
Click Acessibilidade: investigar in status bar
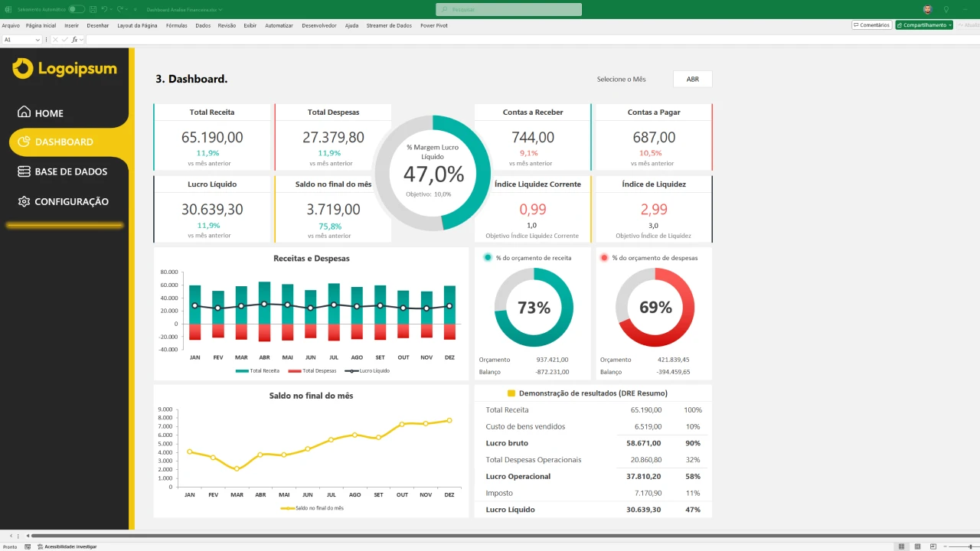[67, 546]
